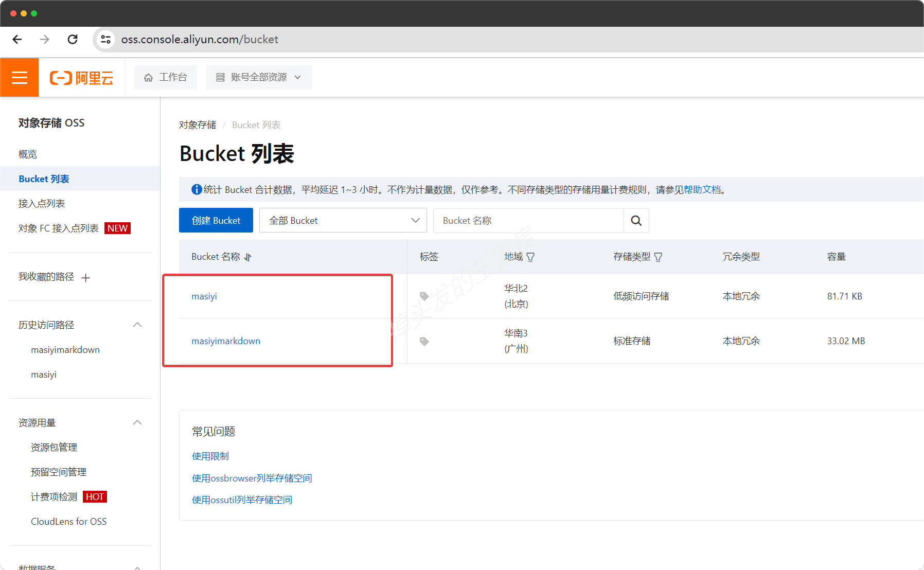The height and width of the screenshot is (570, 924).
Task: Click the 低频访问存储 cell
Action: click(x=641, y=296)
